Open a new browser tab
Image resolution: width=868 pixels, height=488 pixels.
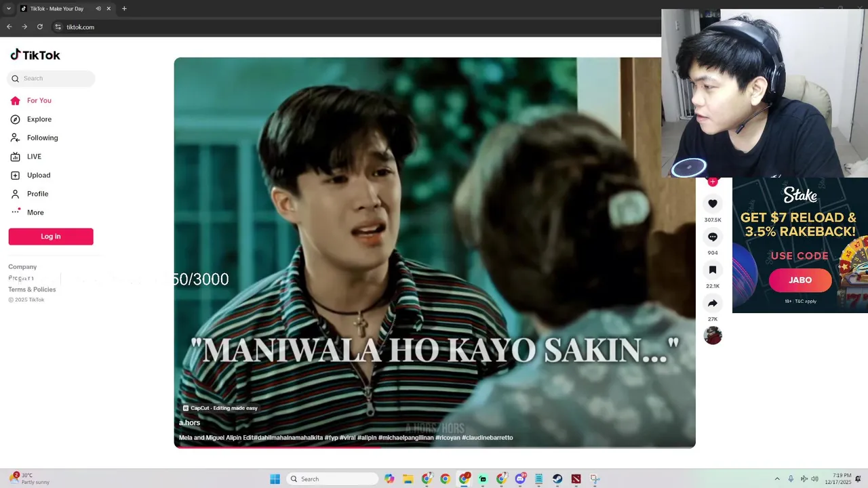124,9
